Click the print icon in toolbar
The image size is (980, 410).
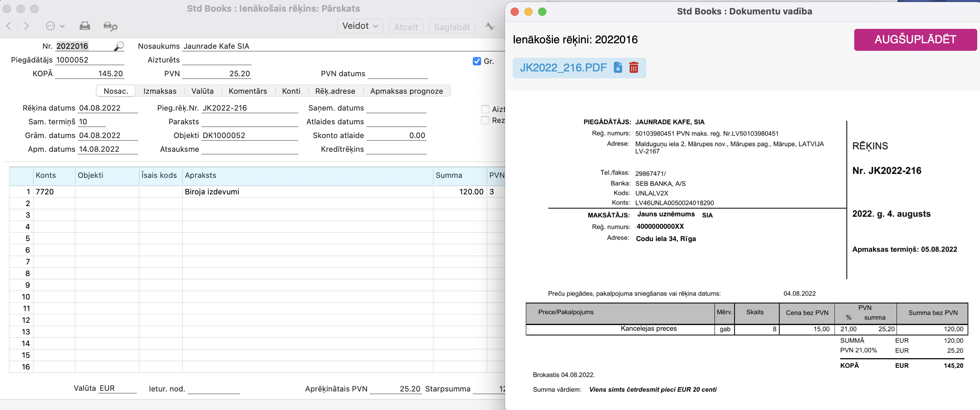85,26
